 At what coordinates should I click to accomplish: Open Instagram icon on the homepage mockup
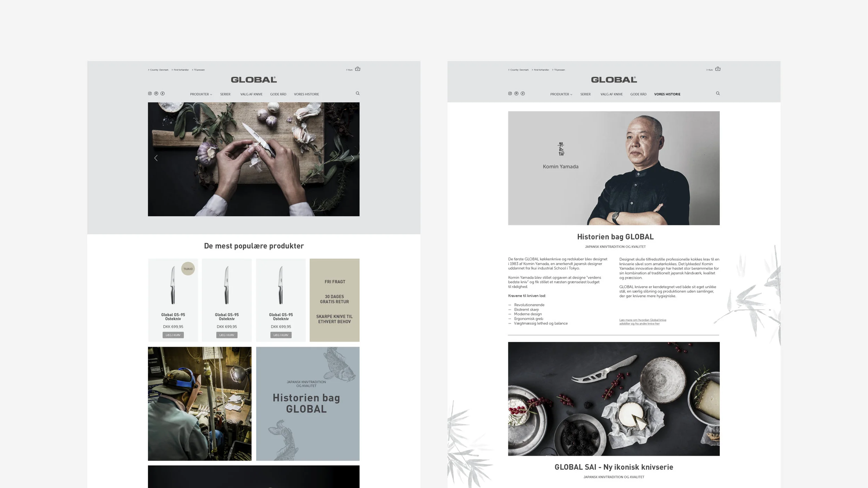pos(150,93)
